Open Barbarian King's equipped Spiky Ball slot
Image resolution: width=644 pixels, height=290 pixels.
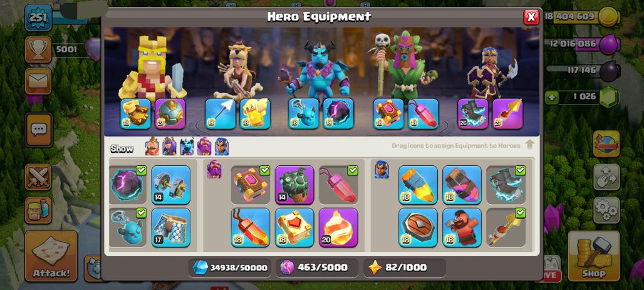[170, 114]
